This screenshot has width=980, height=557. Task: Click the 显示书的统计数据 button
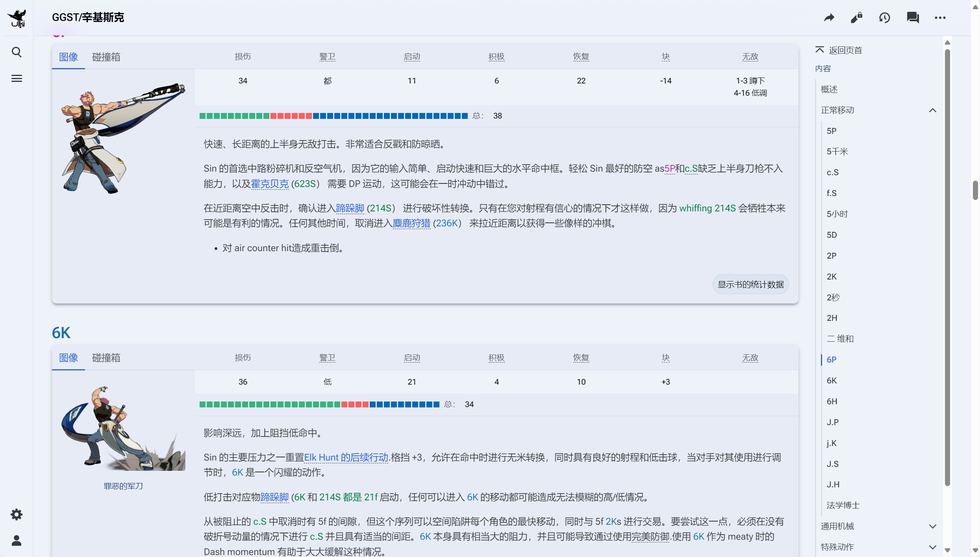pyautogui.click(x=750, y=284)
